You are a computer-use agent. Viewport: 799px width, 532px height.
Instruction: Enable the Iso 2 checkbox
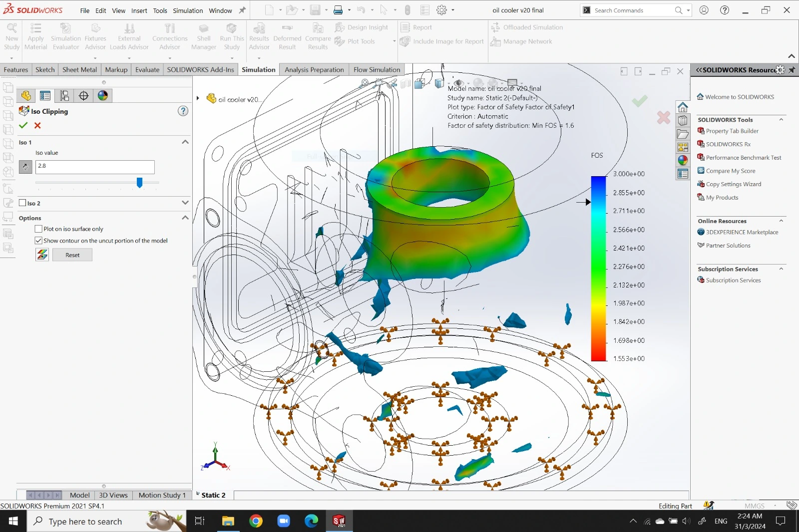click(x=22, y=203)
